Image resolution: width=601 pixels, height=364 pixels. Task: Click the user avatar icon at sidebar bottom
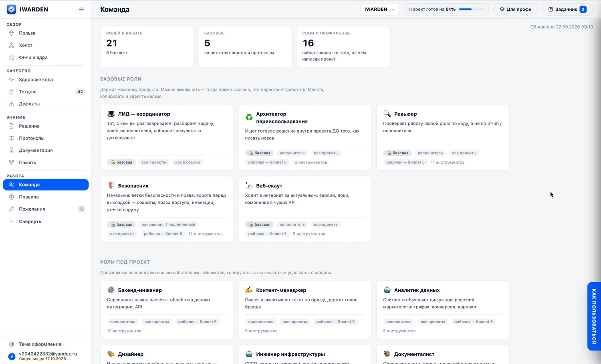pos(12,356)
